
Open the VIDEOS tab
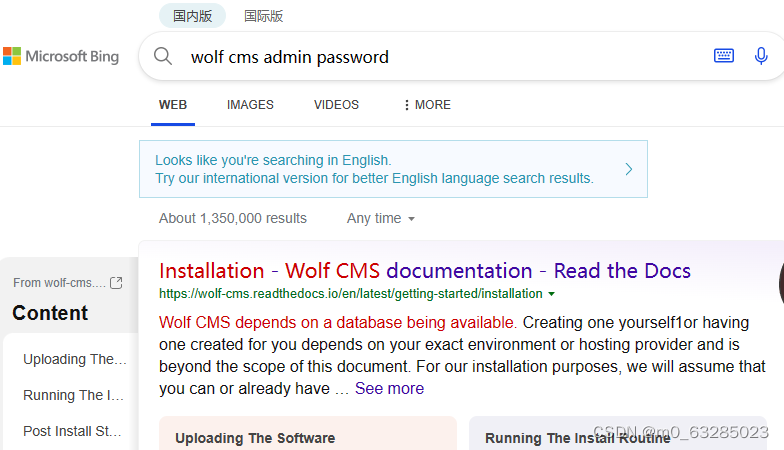point(336,105)
